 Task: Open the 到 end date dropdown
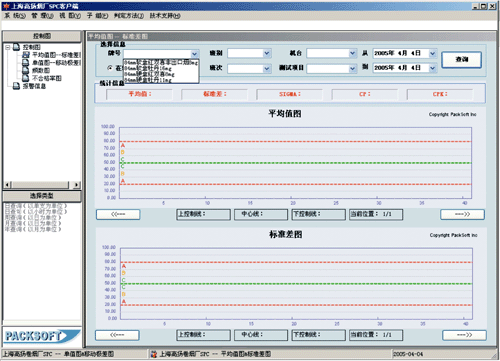pos(433,68)
